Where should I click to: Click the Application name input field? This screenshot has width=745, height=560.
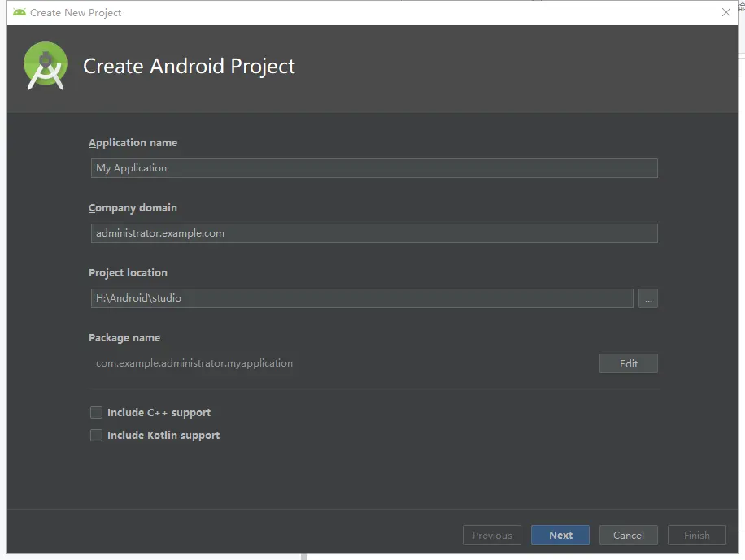pyautogui.click(x=374, y=168)
